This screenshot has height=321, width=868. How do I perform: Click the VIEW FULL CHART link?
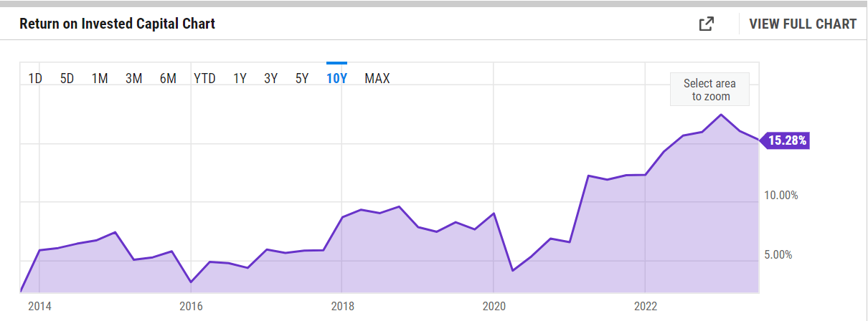[803, 24]
